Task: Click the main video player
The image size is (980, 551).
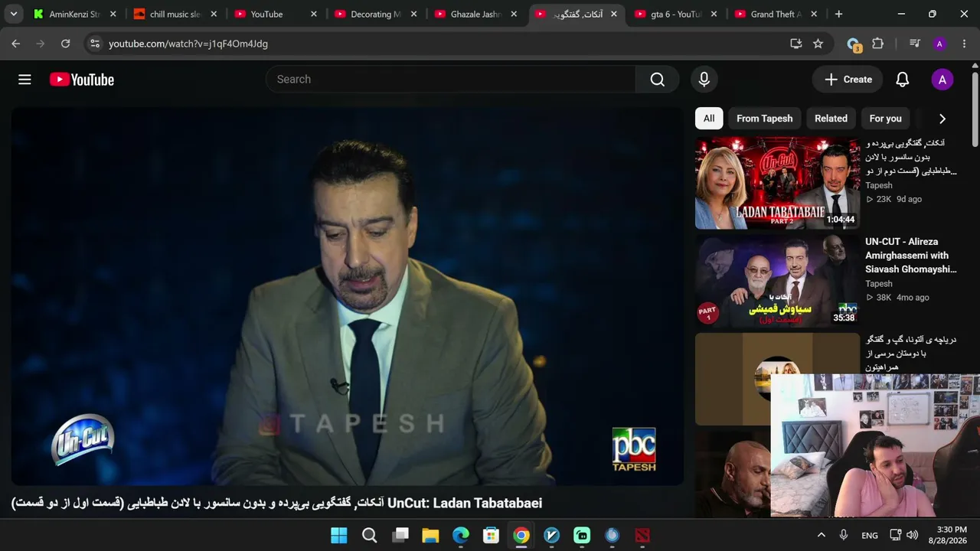Action: click(x=348, y=296)
